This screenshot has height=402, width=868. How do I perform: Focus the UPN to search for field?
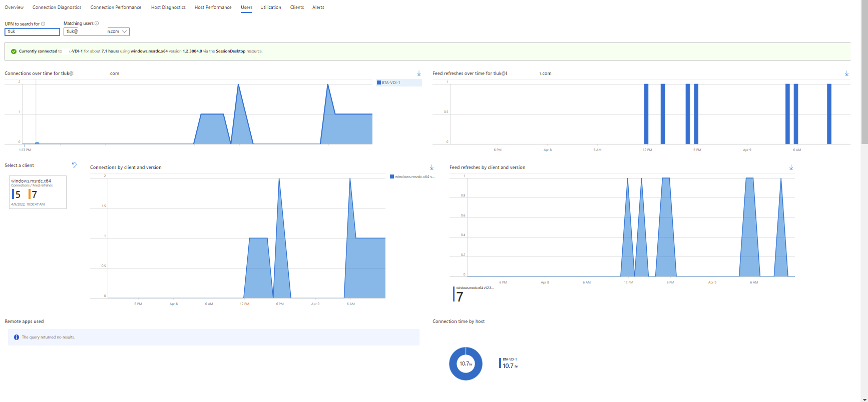32,31
